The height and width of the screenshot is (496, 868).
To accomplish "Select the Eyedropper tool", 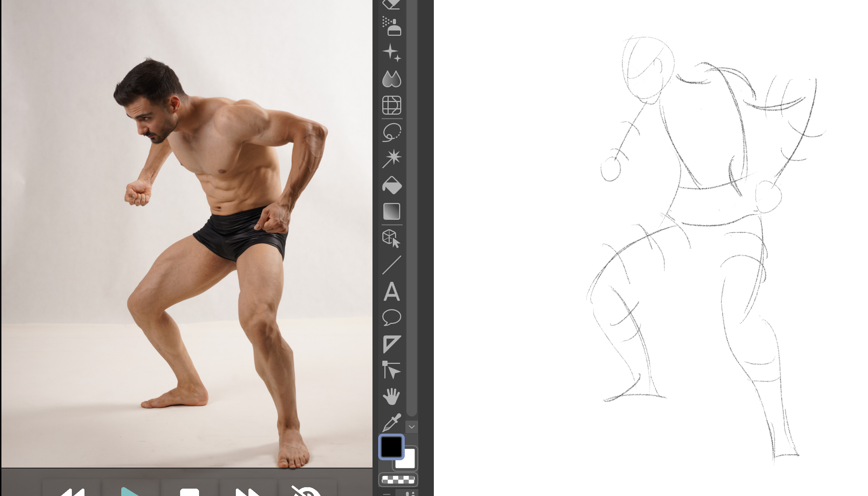I will coord(391,423).
